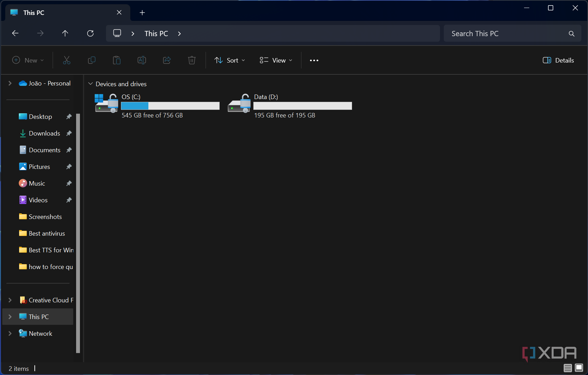
Task: Switch to details view using status bar icon
Action: click(x=567, y=368)
